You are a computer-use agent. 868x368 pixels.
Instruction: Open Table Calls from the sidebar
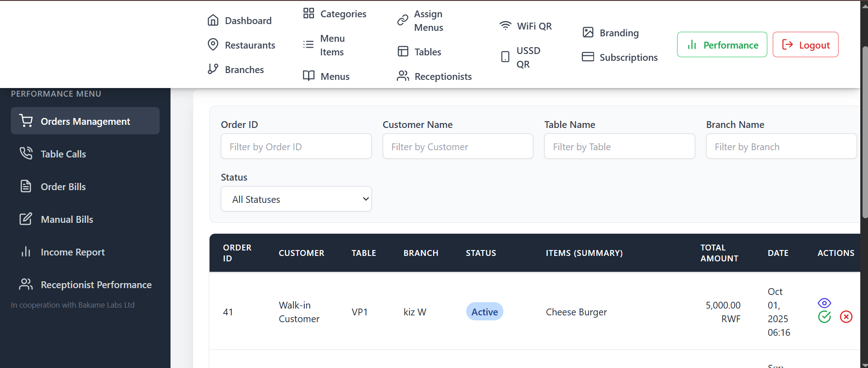coord(63,154)
